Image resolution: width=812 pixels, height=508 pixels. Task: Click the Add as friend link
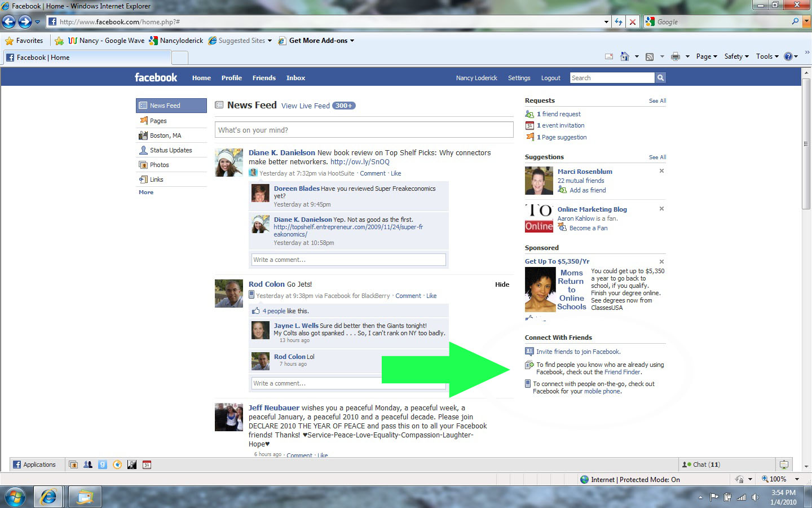point(588,190)
